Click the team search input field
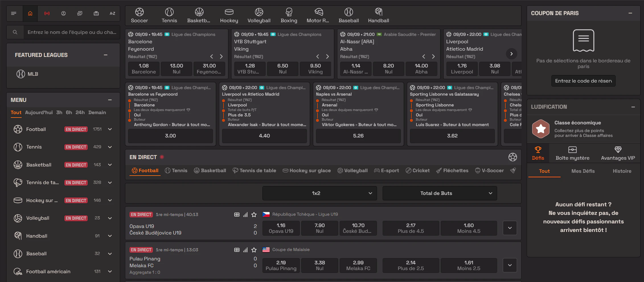The height and width of the screenshot is (282, 644). coord(72,32)
